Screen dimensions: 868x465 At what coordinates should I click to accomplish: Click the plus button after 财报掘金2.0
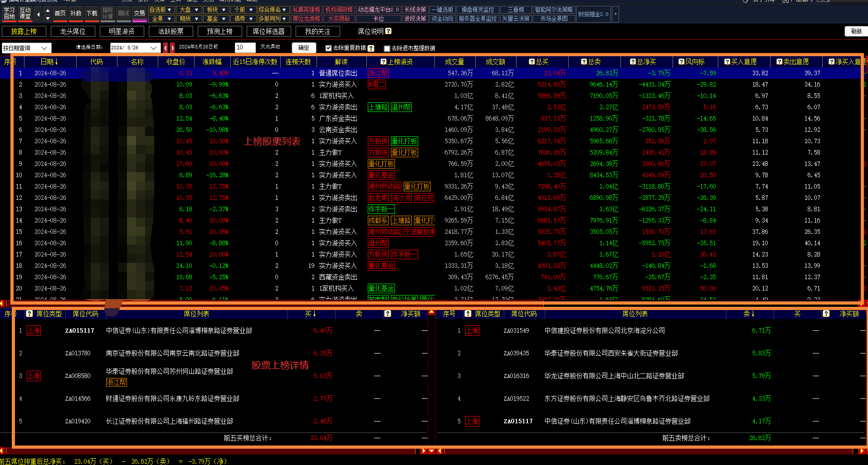point(615,14)
